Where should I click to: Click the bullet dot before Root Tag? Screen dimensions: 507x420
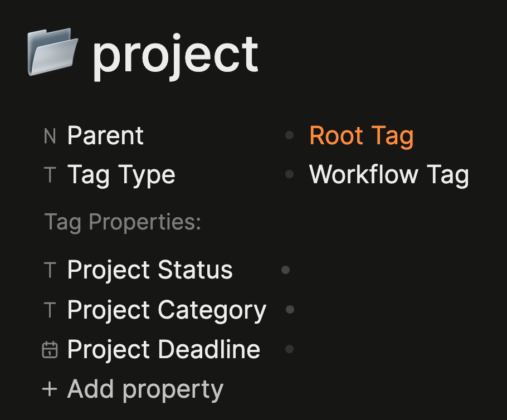pyautogui.click(x=289, y=135)
